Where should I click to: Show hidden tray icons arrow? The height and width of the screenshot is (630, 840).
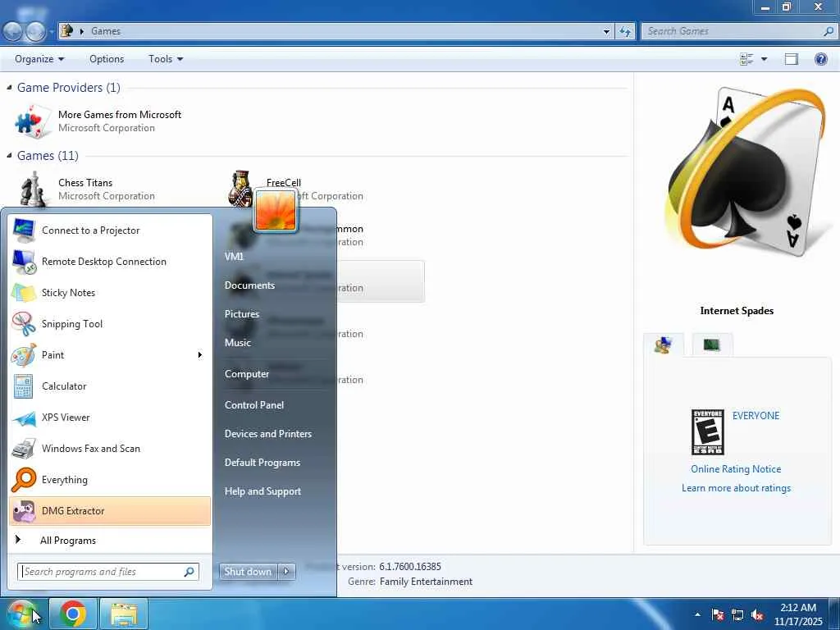point(697,615)
